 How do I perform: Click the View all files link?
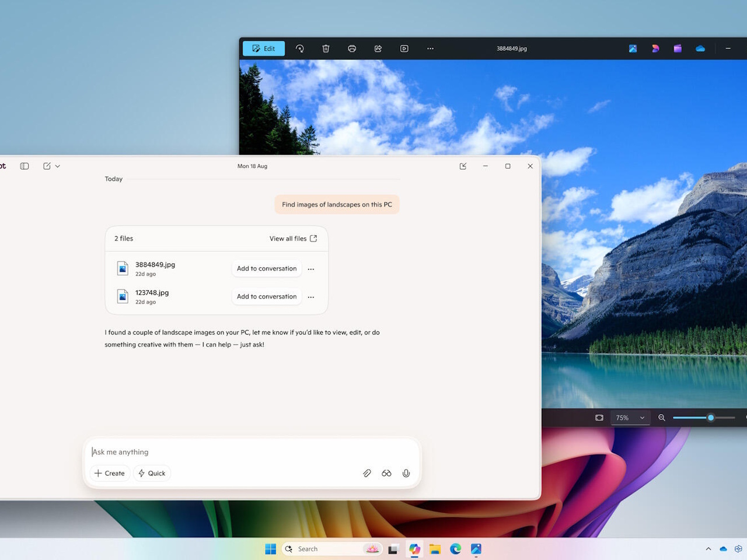tap(293, 239)
